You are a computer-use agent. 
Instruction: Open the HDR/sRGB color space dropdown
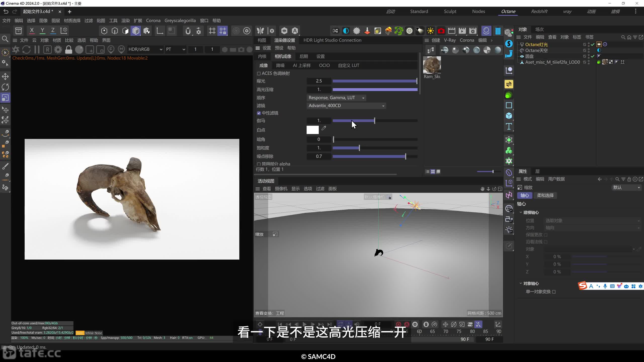[x=145, y=50]
